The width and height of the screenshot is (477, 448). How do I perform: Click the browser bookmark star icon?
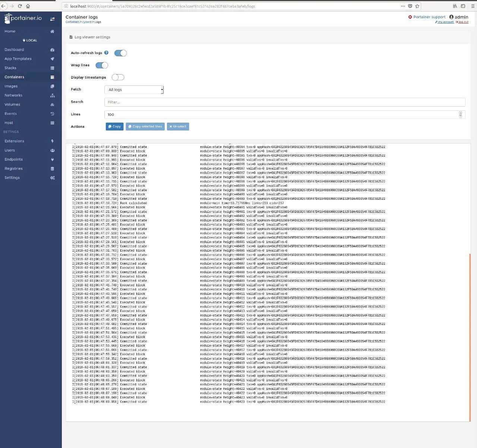click(x=417, y=6)
